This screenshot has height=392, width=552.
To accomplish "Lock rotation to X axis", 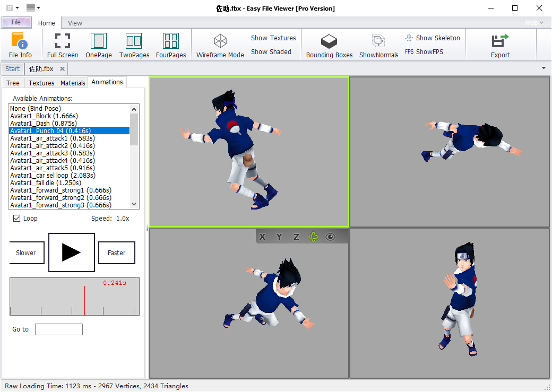I will 262,237.
